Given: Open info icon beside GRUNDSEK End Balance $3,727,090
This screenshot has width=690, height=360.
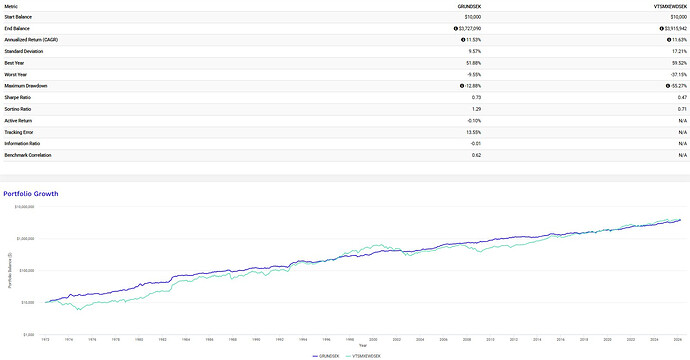Looking at the screenshot, I should click(455, 29).
